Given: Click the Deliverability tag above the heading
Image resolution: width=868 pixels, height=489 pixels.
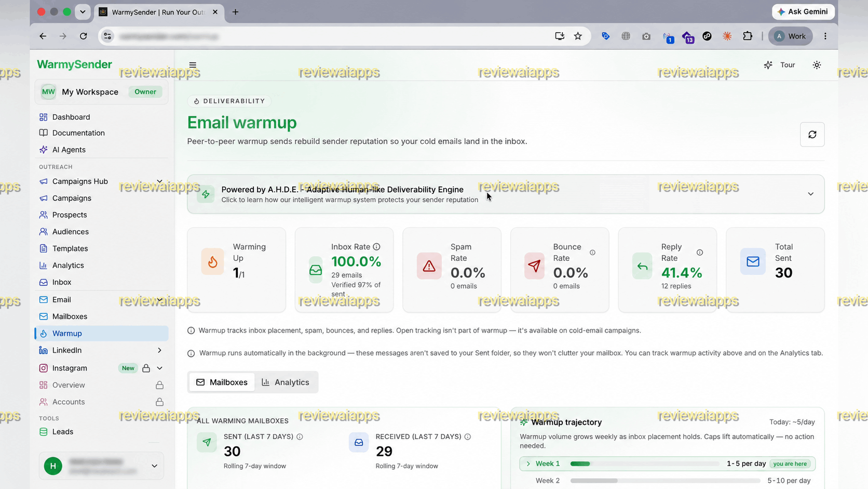Looking at the screenshot, I should click(229, 101).
